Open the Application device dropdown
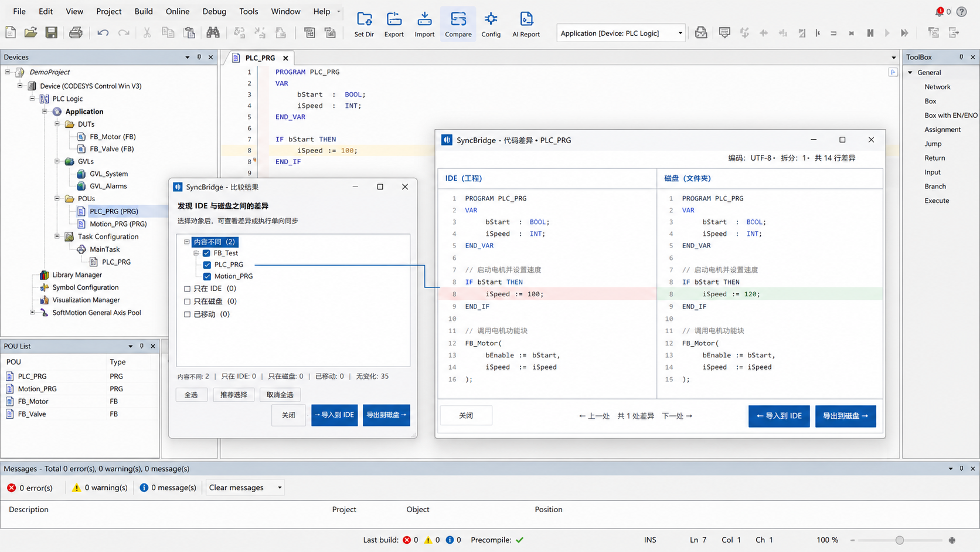 point(680,33)
